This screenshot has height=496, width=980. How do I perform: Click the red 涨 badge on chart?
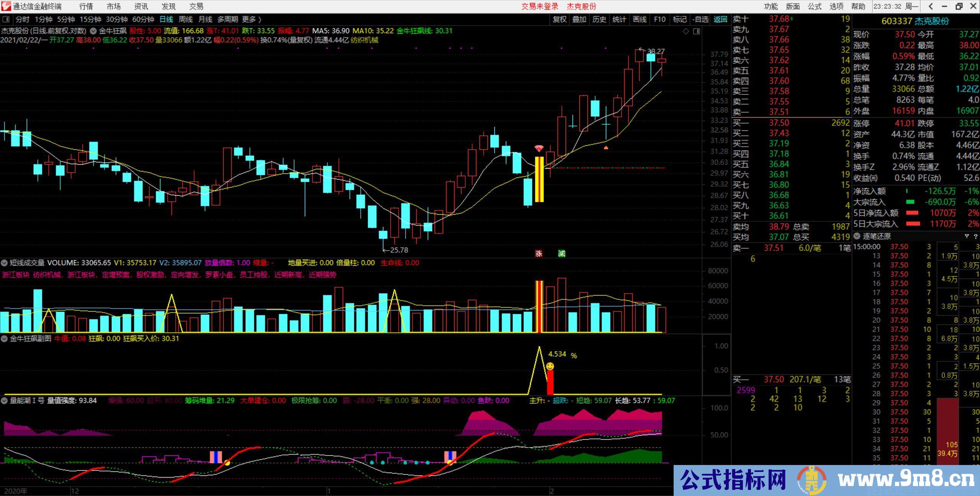pyautogui.click(x=539, y=253)
